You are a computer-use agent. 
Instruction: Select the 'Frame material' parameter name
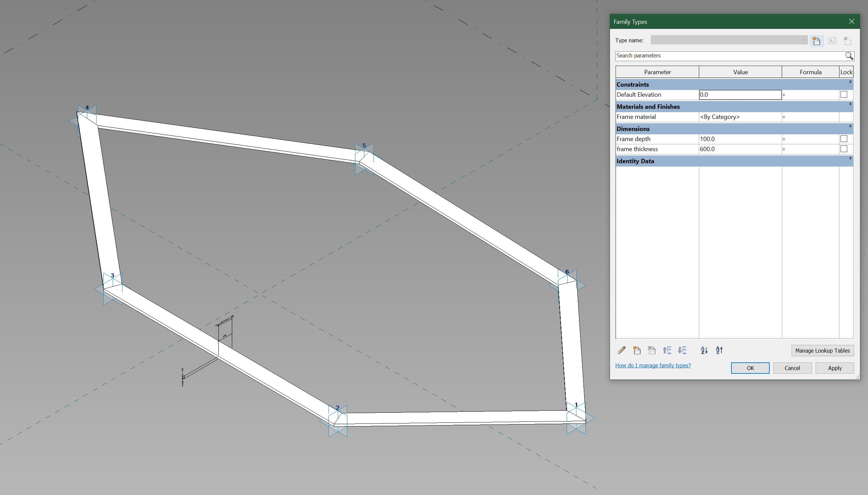click(x=636, y=117)
